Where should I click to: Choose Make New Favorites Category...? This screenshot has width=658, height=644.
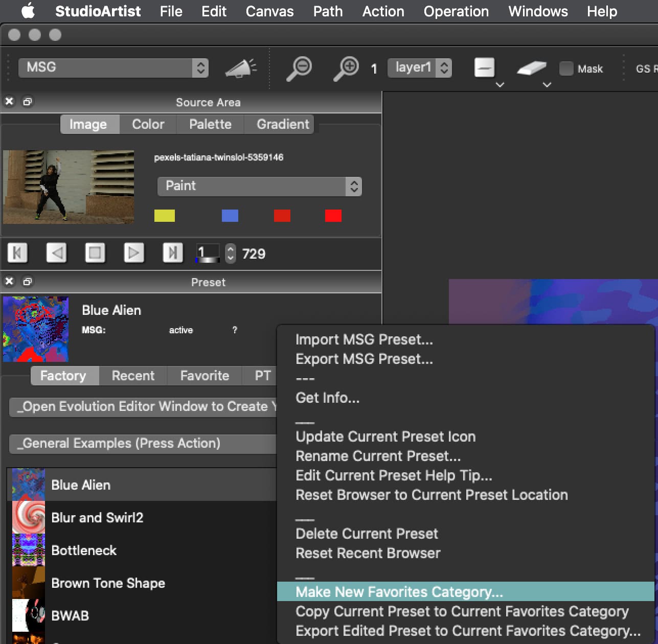coord(466,592)
